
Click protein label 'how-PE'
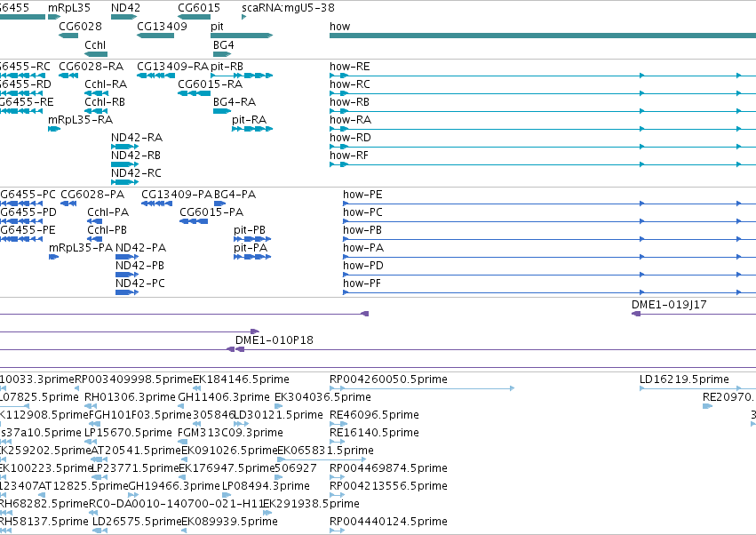tap(362, 195)
